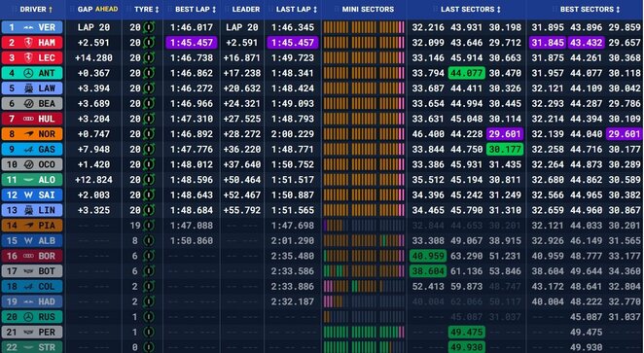The width and height of the screenshot is (644, 353).
Task: Click the green 44.077 last sector for ANT
Action: pyautogui.click(x=467, y=73)
